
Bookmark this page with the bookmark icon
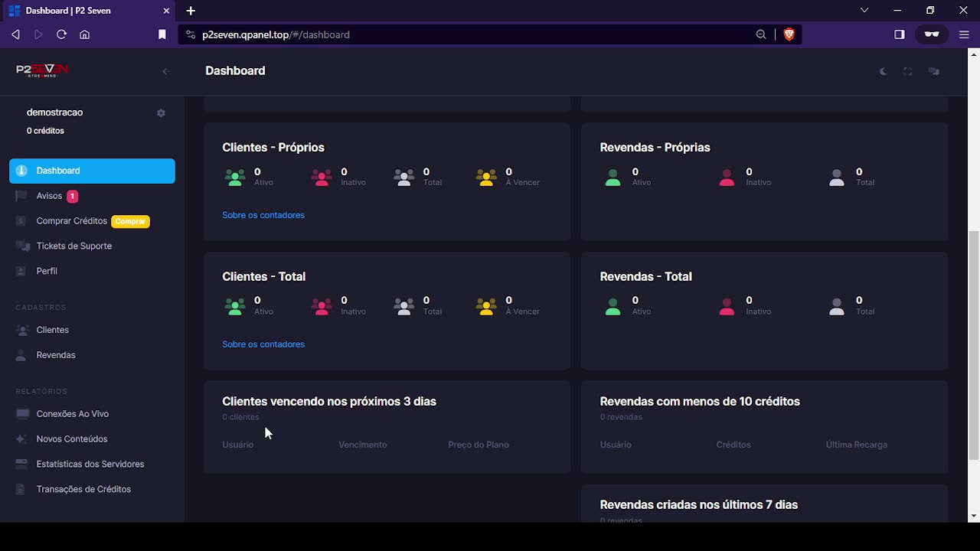click(x=162, y=34)
